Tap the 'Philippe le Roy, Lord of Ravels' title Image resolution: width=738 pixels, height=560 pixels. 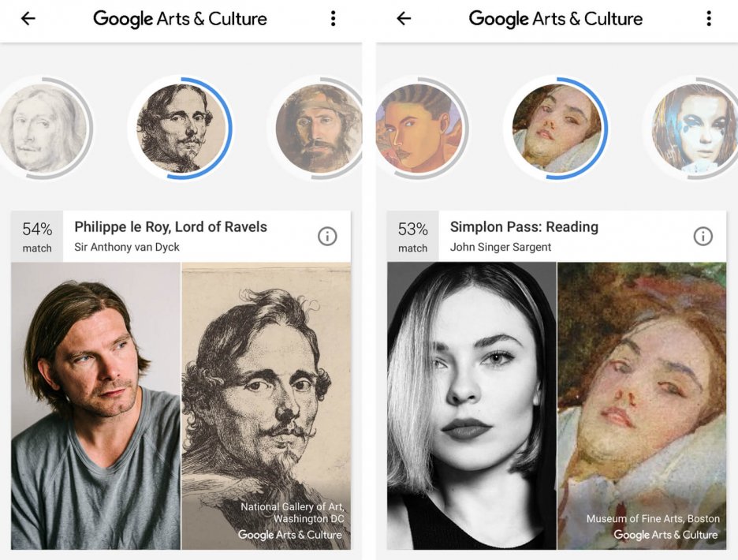[x=170, y=227]
